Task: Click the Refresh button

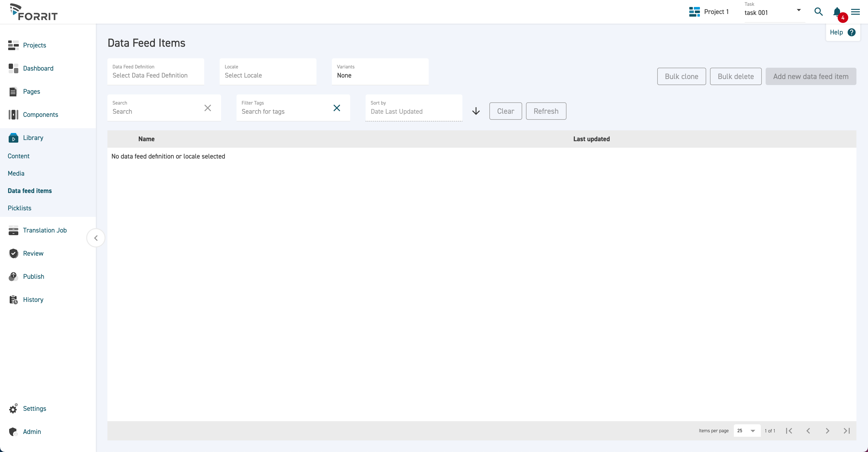Action: pyautogui.click(x=546, y=111)
